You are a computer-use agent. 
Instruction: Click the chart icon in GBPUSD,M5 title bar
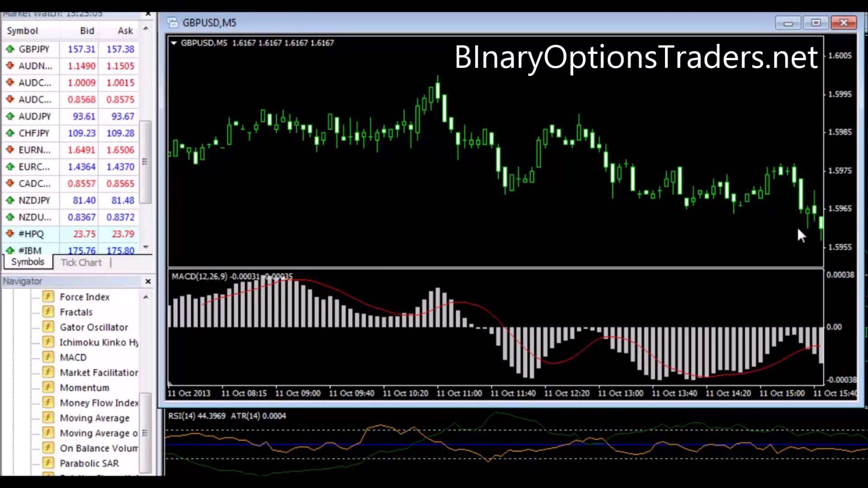click(172, 22)
